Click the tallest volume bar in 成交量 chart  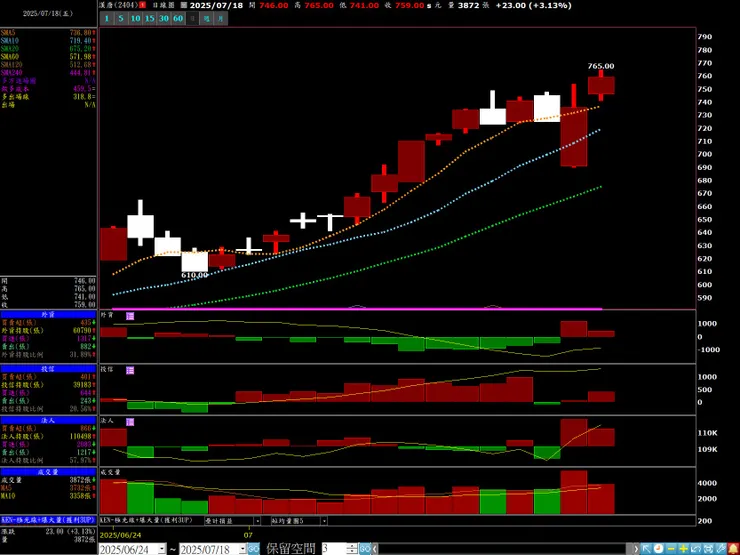[x=574, y=492]
